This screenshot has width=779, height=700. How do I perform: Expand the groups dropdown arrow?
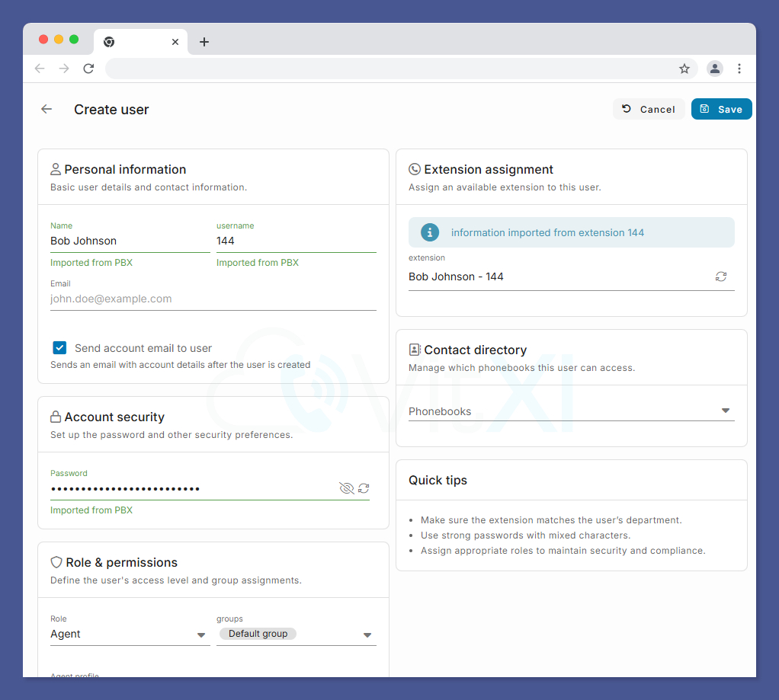pos(367,635)
